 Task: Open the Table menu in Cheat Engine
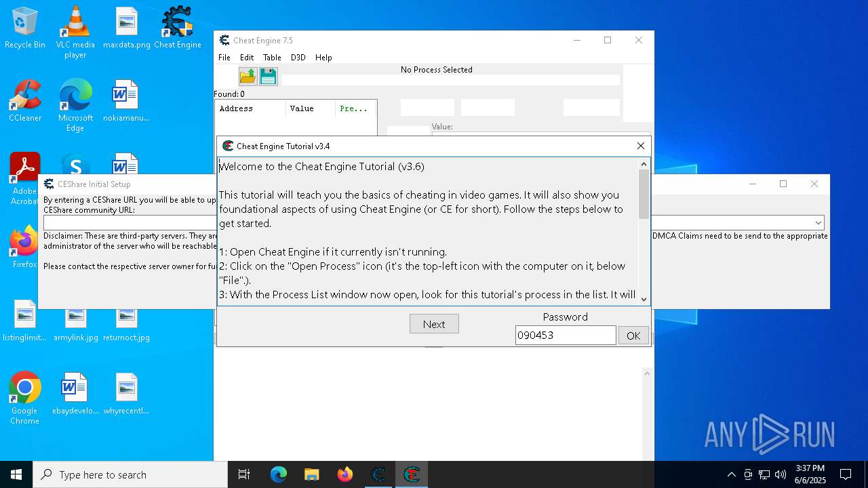(272, 58)
